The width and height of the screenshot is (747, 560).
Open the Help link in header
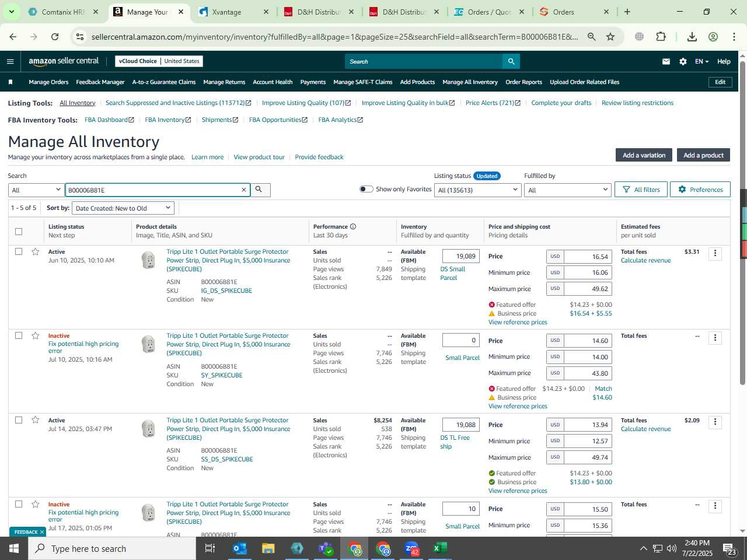724,61
